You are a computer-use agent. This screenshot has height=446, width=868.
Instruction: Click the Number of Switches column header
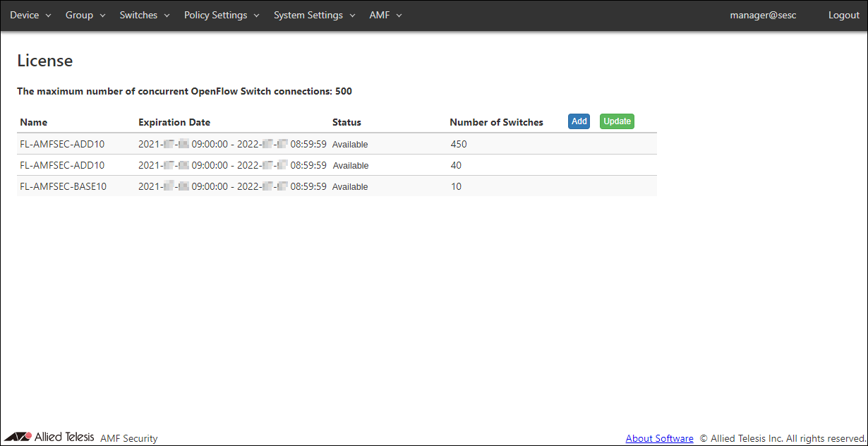[496, 122]
